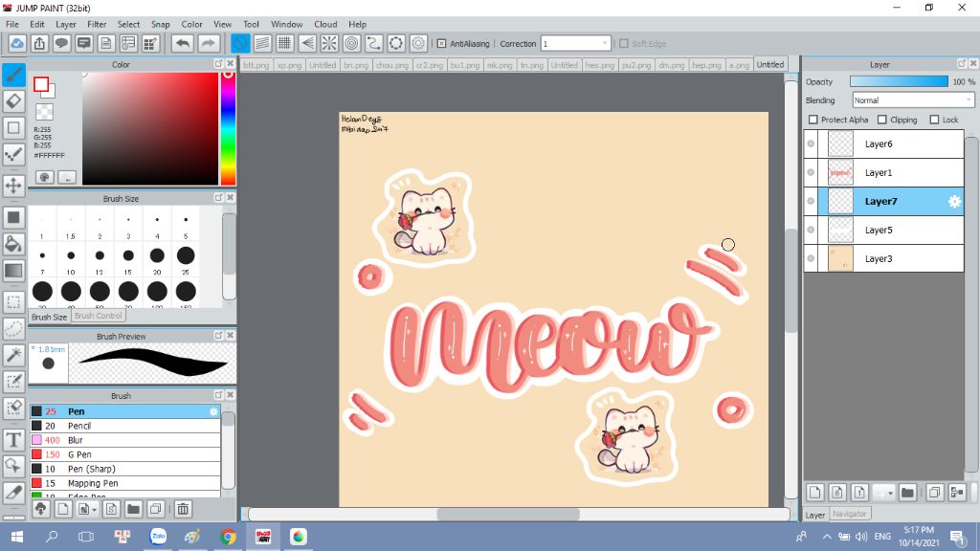Toggle visibility of Layer1
Viewport: 980px width, 551px height.
[811, 172]
